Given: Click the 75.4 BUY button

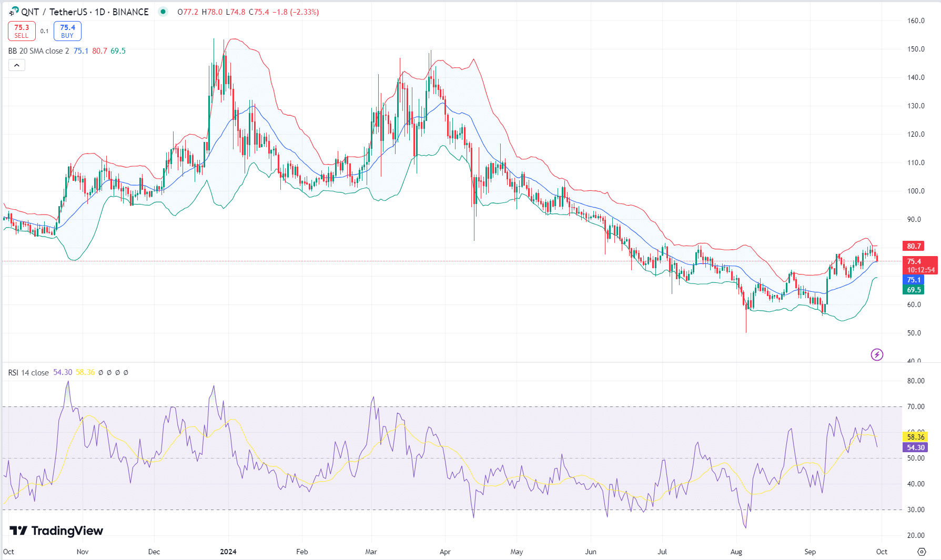Looking at the screenshot, I should (x=67, y=31).
